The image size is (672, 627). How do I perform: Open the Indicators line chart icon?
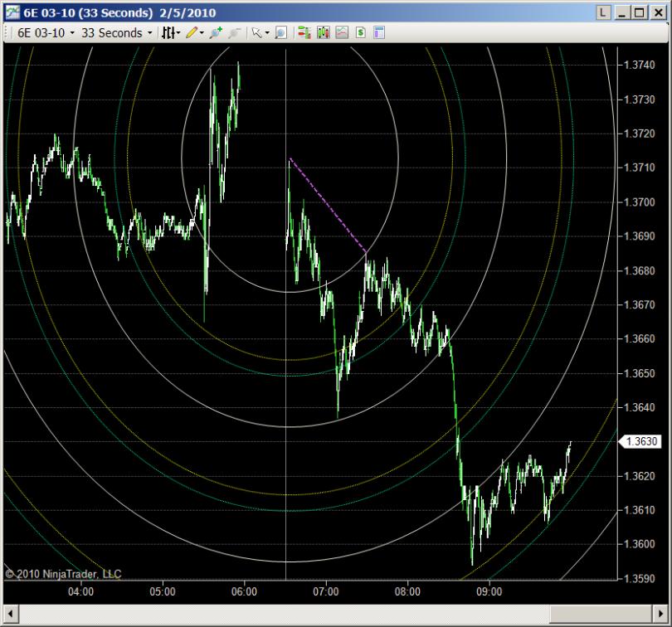click(x=342, y=32)
